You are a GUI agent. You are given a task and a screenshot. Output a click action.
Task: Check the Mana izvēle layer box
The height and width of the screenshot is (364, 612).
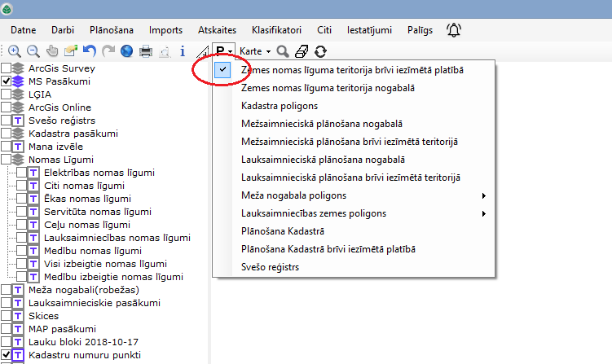[6, 147]
